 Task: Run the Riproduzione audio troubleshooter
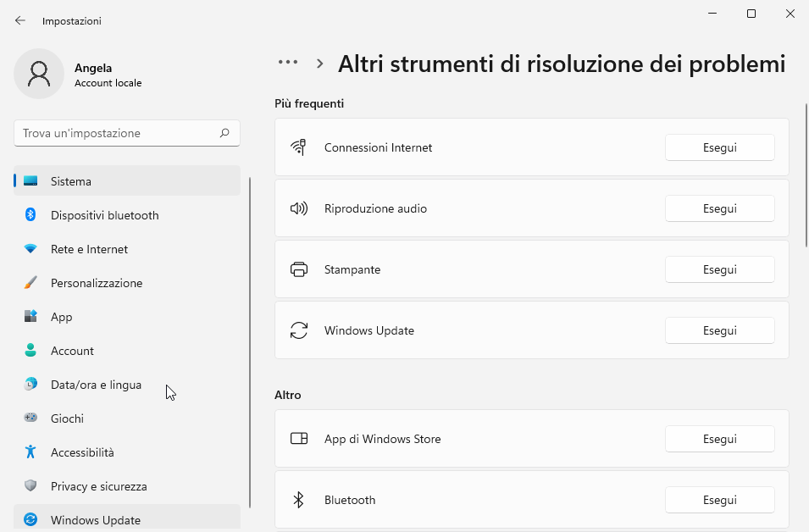tap(719, 208)
